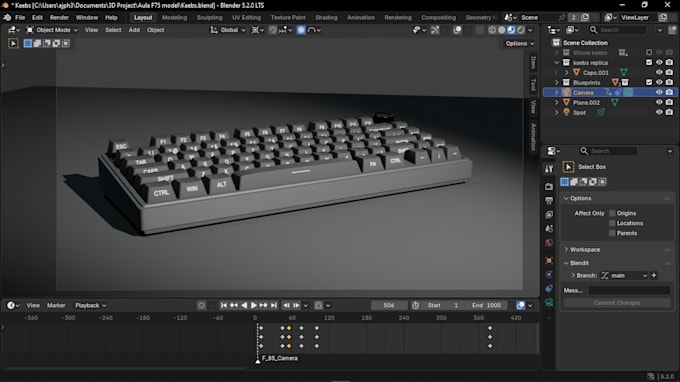Switch to the Modeling workspace tab
This screenshot has width=680, height=382.
[174, 18]
